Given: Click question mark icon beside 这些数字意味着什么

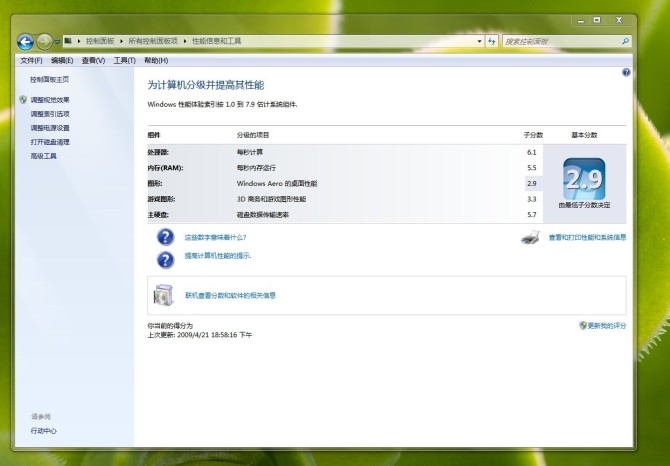Looking at the screenshot, I should click(x=165, y=237).
